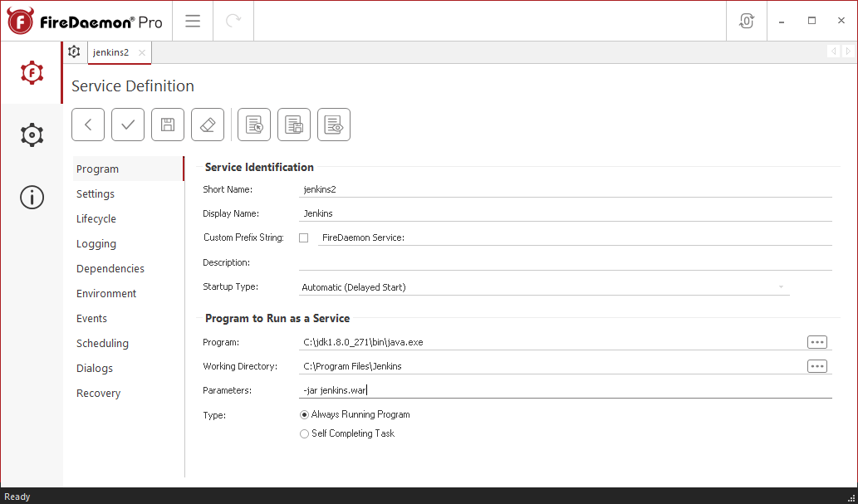The image size is (858, 504).
Task: Switch to the jenkins2 tab
Action: [111, 52]
